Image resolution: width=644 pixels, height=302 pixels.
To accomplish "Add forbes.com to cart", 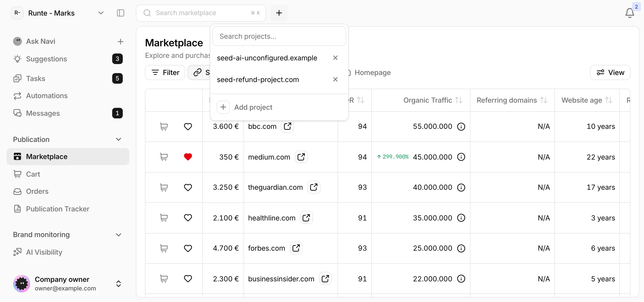I will tap(164, 248).
